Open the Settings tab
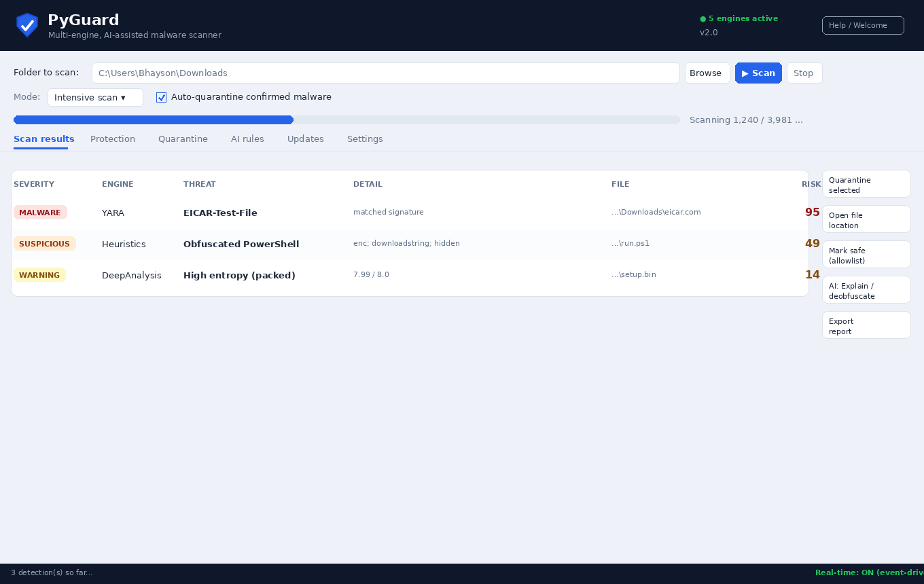Screen dimensions: 924x584 [x=365, y=139]
